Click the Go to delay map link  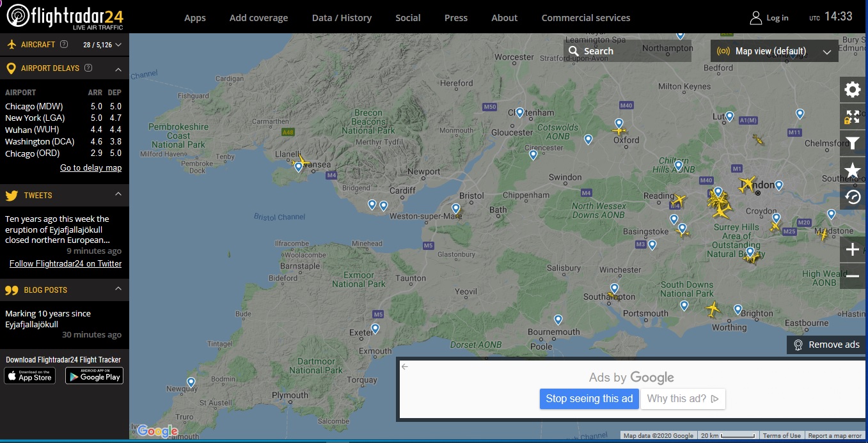(91, 167)
